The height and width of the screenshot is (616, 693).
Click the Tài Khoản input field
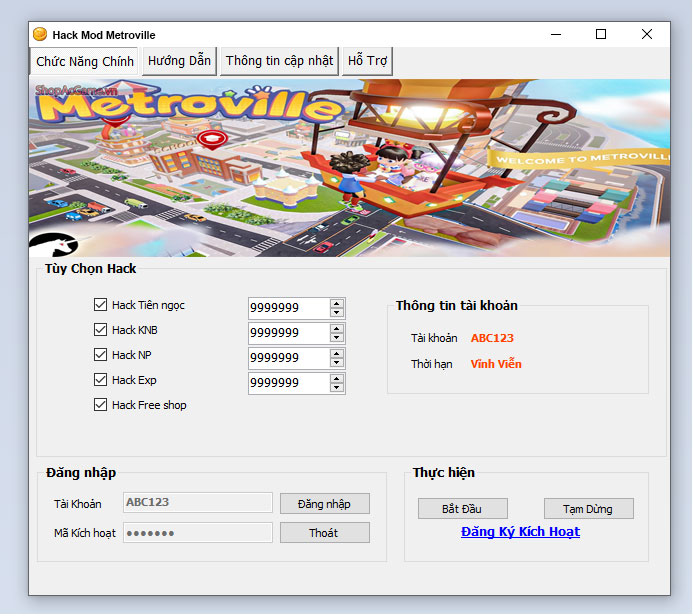[198, 502]
